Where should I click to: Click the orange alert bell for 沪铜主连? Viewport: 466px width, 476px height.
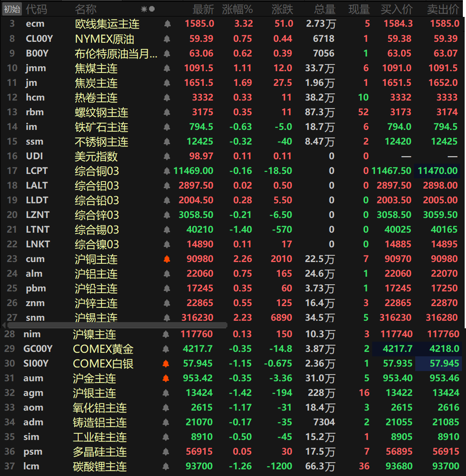click(167, 259)
